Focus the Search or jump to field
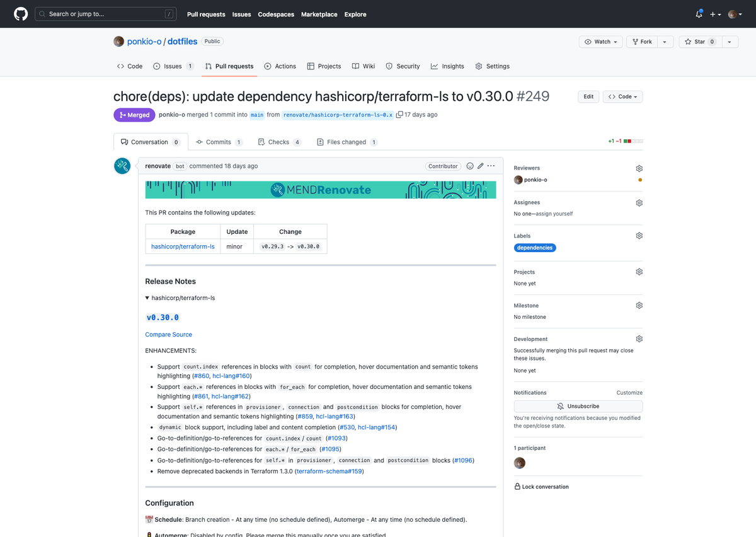The height and width of the screenshot is (537, 756). point(106,14)
